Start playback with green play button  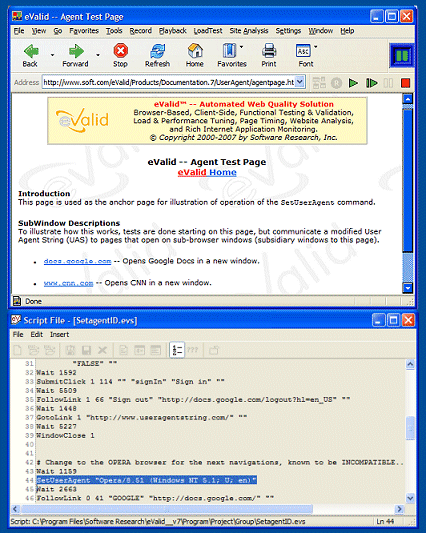tap(353, 83)
